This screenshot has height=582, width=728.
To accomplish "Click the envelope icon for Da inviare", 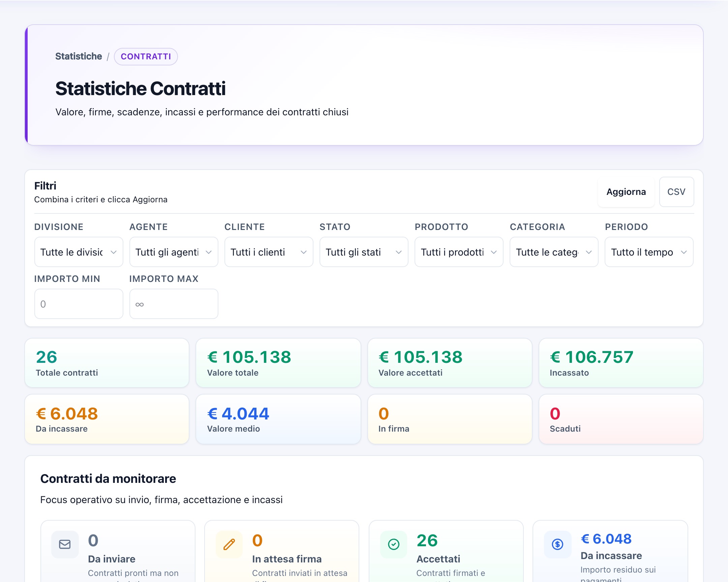I will tap(65, 544).
